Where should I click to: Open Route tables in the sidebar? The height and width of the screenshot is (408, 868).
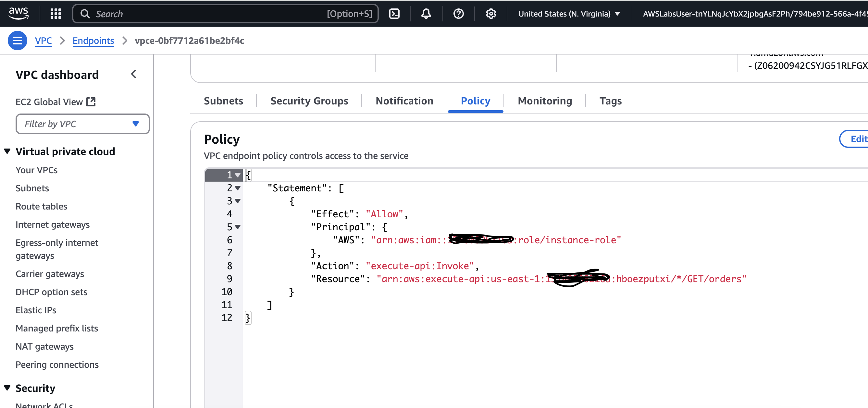click(42, 206)
